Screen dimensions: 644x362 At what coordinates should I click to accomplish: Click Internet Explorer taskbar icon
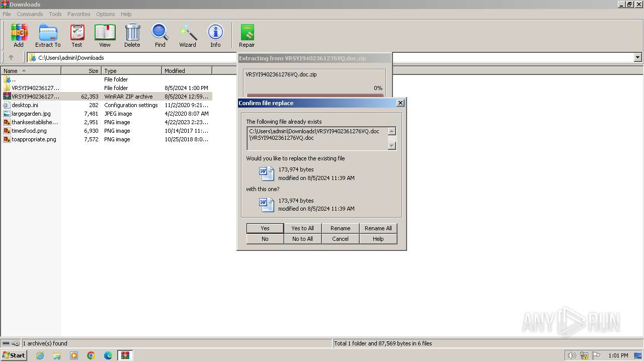(x=40, y=355)
